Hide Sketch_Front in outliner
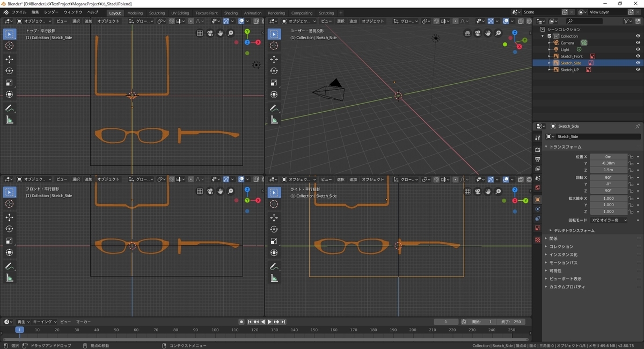The image size is (644, 349). tap(638, 56)
